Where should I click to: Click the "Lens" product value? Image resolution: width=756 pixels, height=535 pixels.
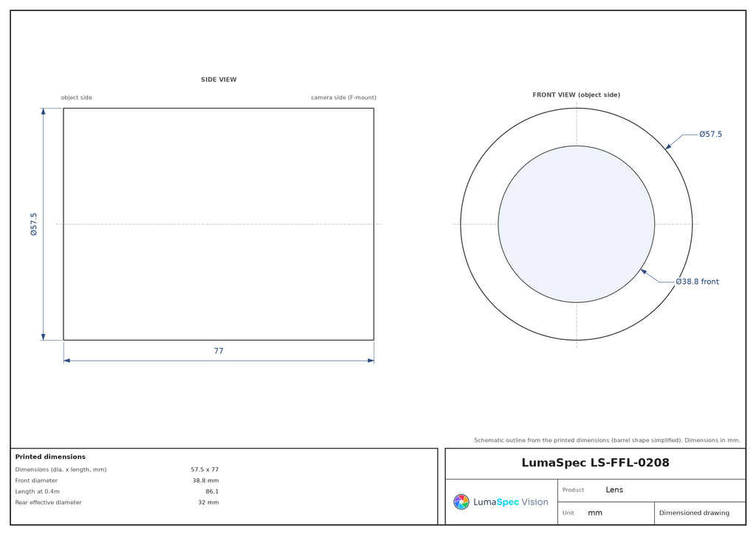(x=614, y=490)
